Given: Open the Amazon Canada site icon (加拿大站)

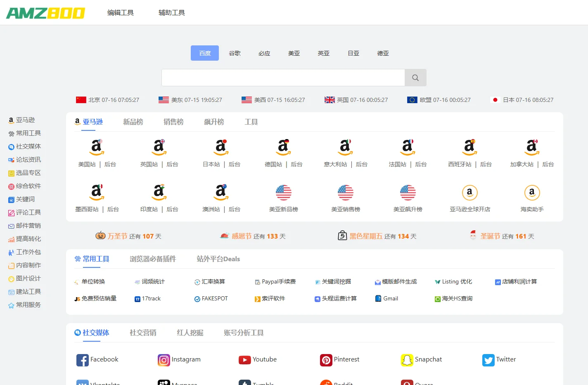Looking at the screenshot, I should pyautogui.click(x=532, y=147).
